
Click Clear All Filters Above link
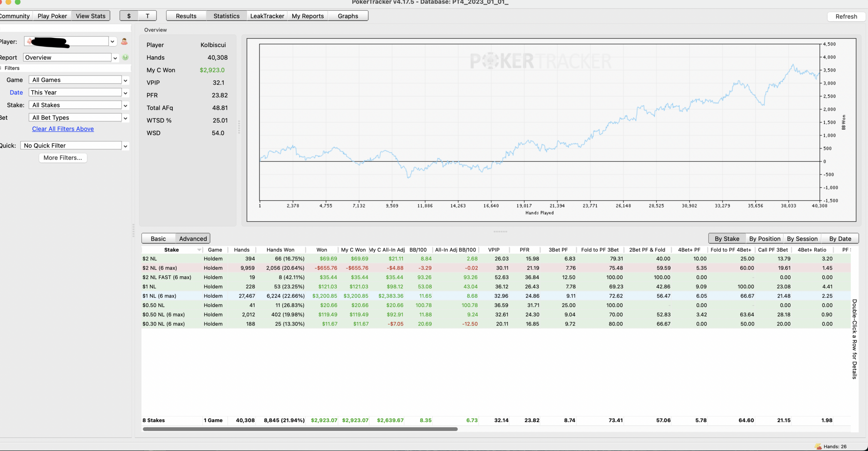coord(63,129)
